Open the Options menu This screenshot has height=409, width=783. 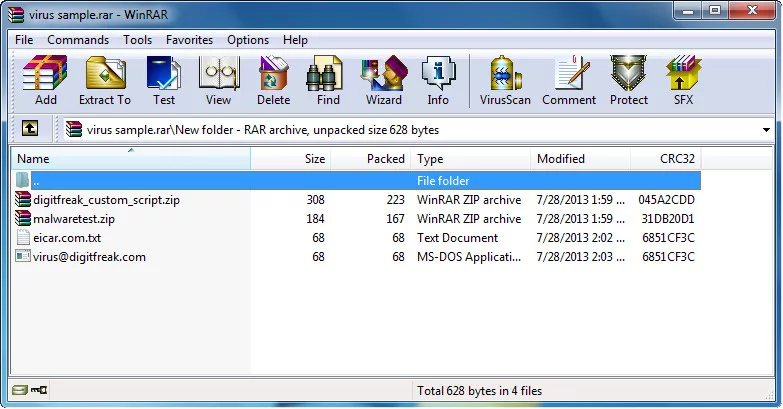pos(248,39)
